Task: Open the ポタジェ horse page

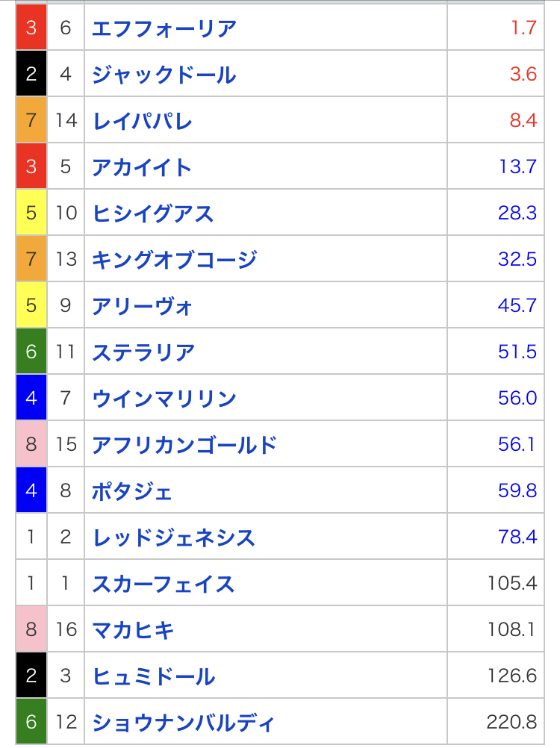Action: tap(132, 491)
